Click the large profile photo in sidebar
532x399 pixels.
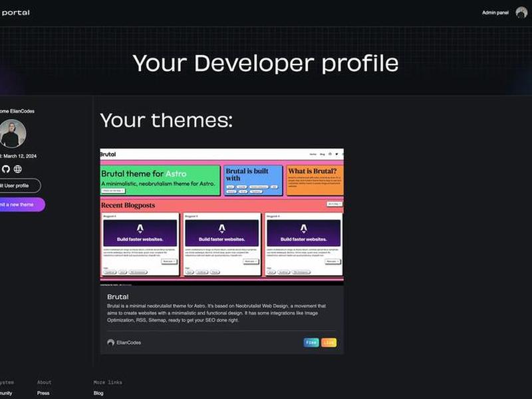tap(13, 134)
